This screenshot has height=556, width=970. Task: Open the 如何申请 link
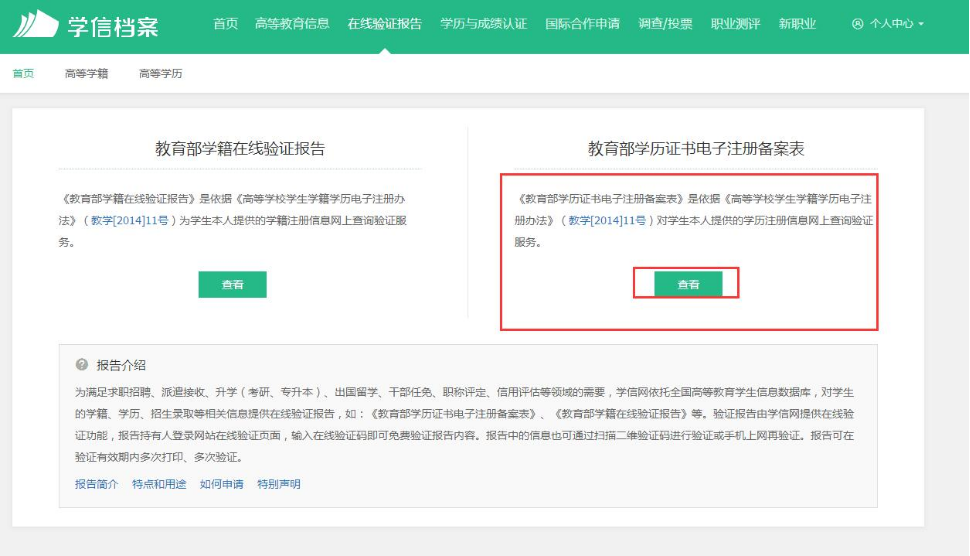click(x=221, y=484)
